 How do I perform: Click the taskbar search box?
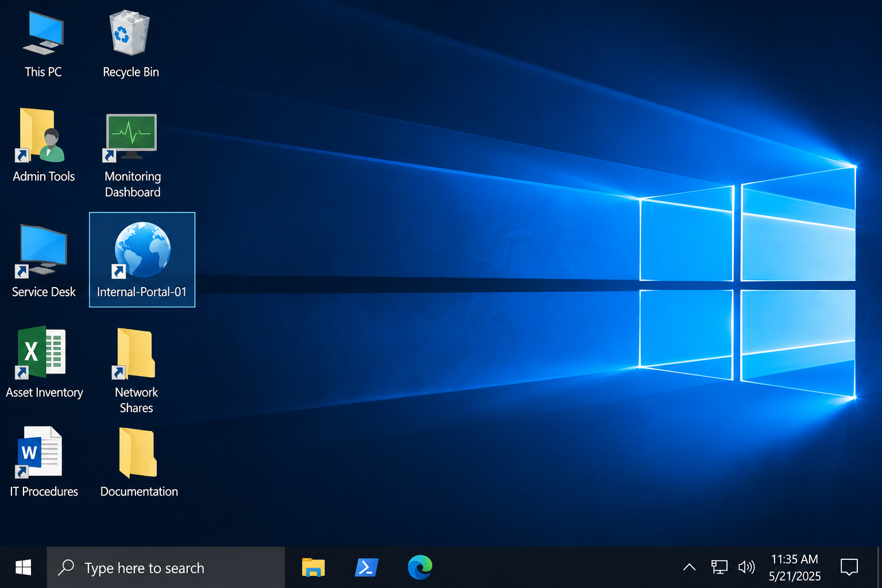[x=166, y=567]
